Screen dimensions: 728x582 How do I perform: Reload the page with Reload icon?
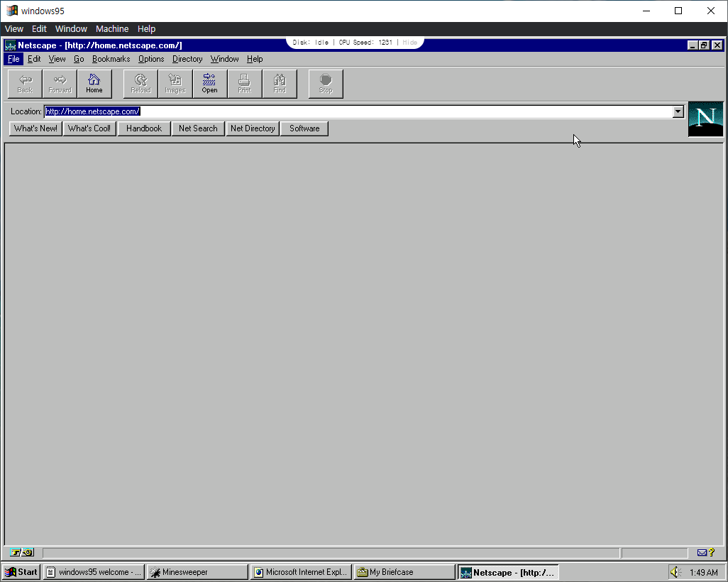[x=140, y=84]
